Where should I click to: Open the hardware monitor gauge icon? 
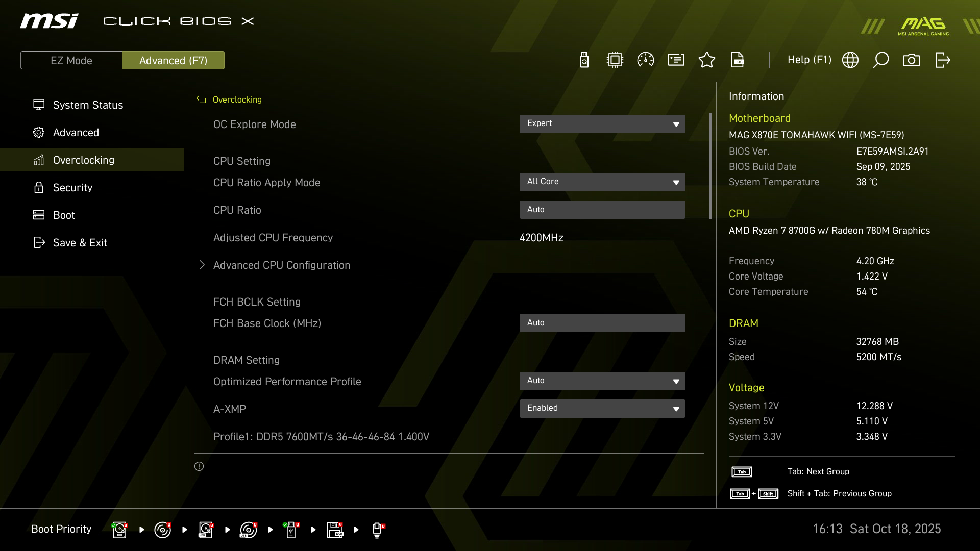tap(646, 60)
